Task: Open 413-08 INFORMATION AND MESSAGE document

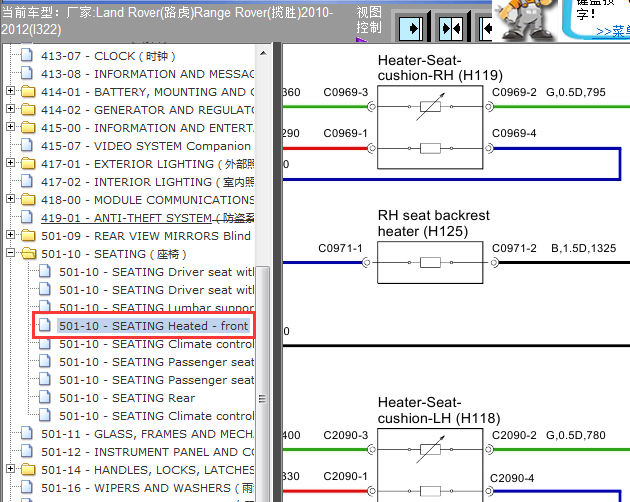Action: pos(147,74)
